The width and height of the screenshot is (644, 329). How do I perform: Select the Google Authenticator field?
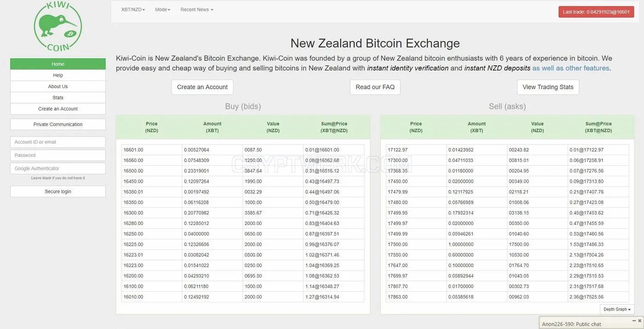point(58,168)
